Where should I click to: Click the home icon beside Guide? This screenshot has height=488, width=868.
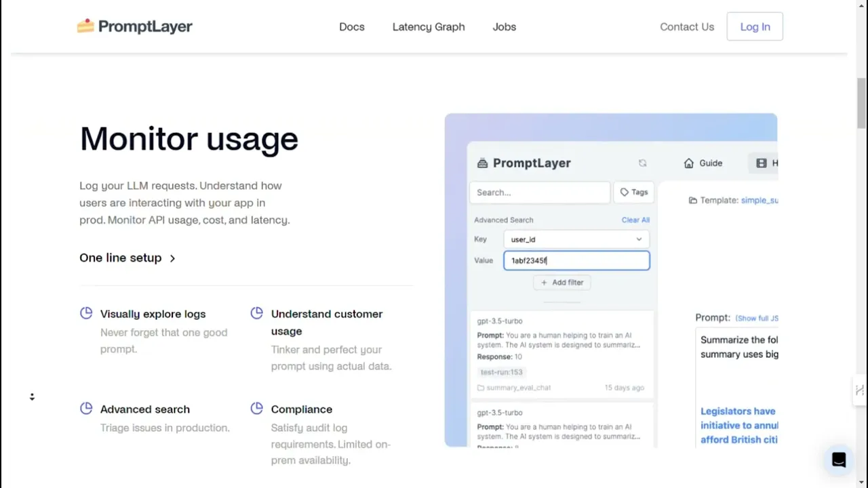tap(689, 163)
